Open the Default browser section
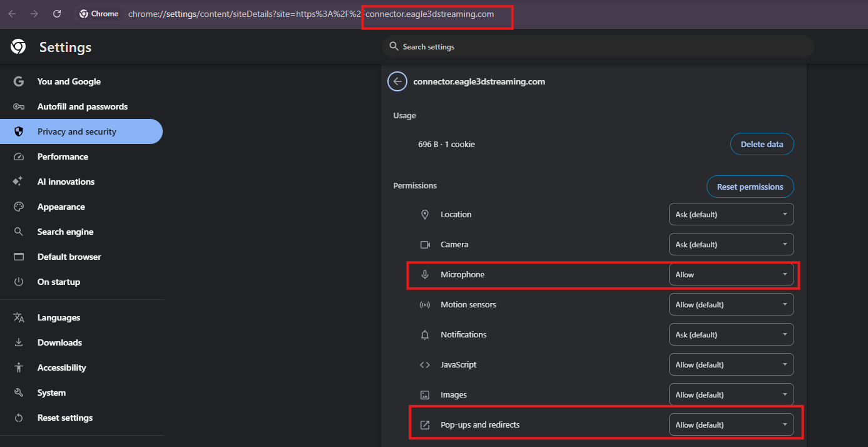Screen dimensions: 868x447 pos(81,257)
